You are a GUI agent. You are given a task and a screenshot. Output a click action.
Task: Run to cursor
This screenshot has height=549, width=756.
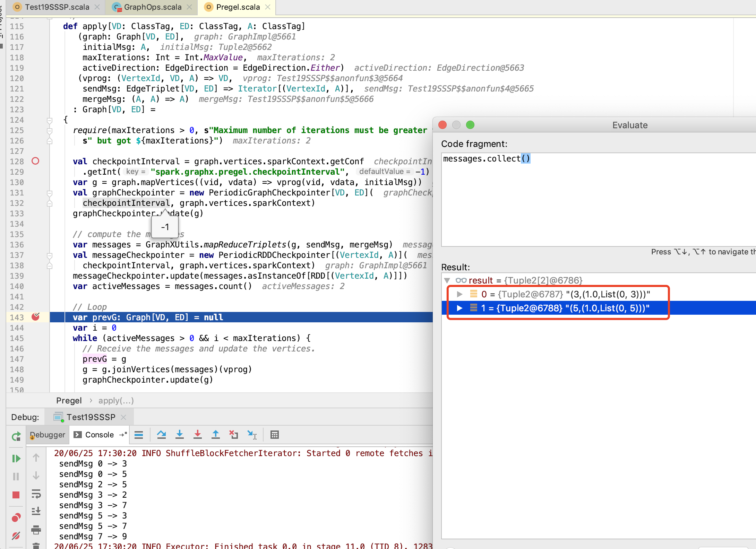point(252,435)
